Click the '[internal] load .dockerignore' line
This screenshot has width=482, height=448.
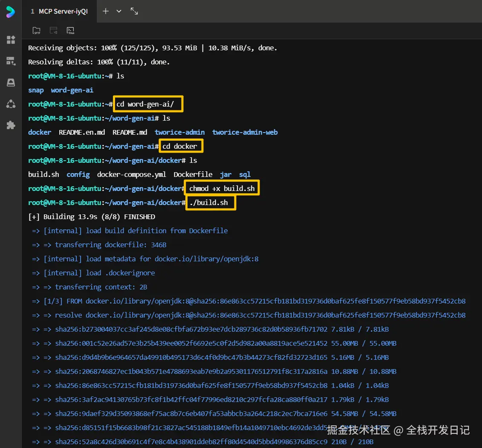point(93,273)
